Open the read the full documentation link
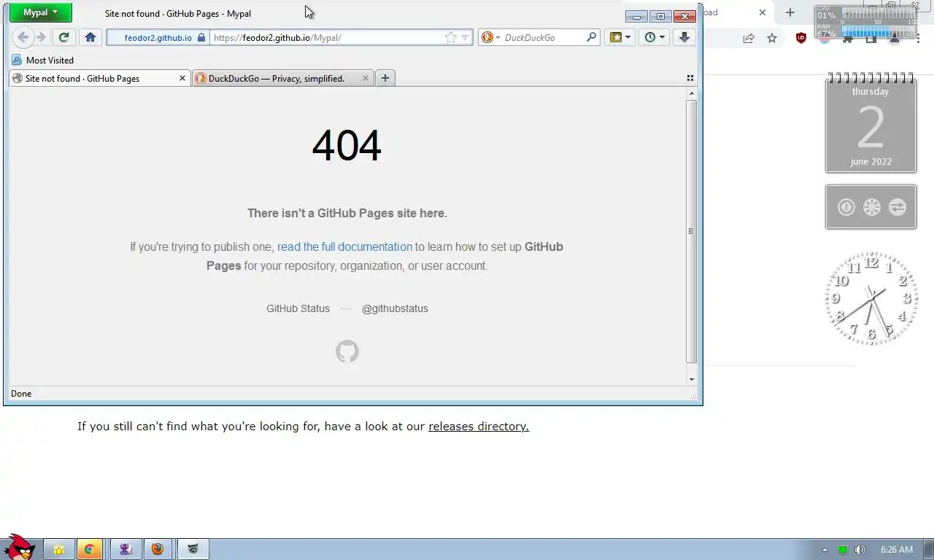 (344, 246)
